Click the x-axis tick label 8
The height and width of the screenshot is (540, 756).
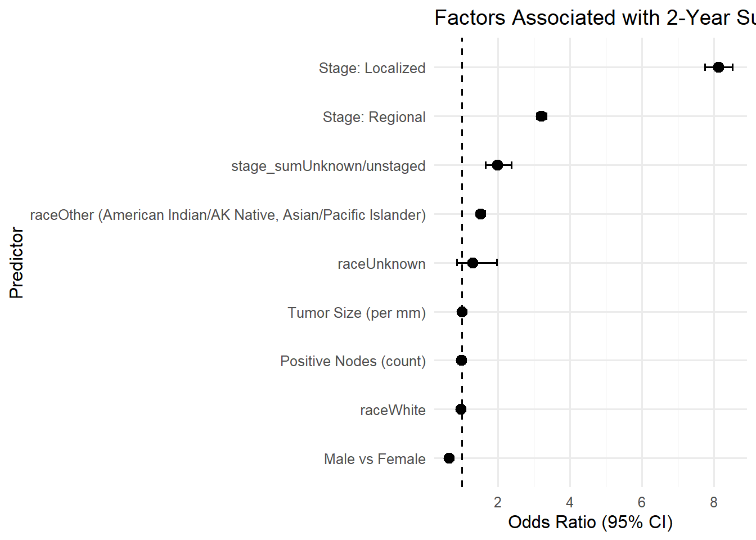(x=714, y=502)
